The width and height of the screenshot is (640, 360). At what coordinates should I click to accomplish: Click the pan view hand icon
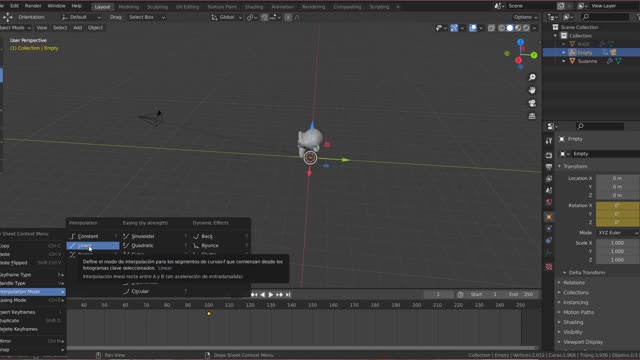coord(532,90)
